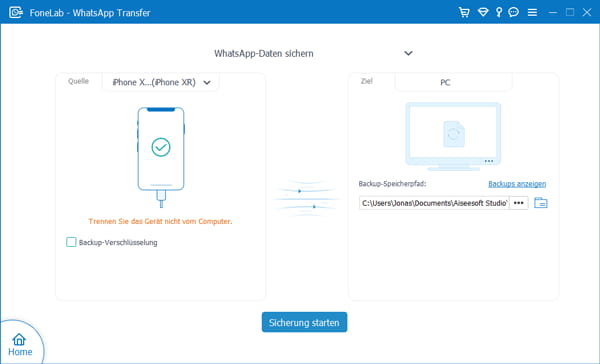Click the PC target tab
600x364 pixels.
tap(453, 82)
